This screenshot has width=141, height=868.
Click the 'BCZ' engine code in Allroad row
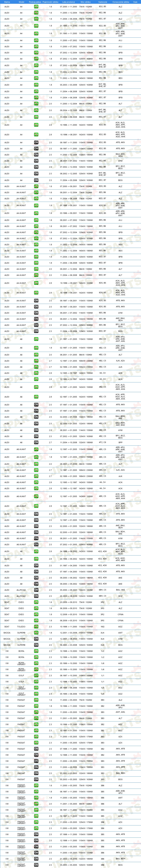(x=120, y=596)
